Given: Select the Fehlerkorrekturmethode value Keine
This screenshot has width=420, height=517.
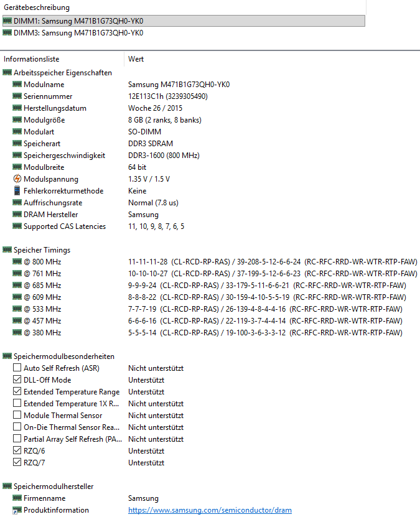Looking at the screenshot, I should point(137,191).
